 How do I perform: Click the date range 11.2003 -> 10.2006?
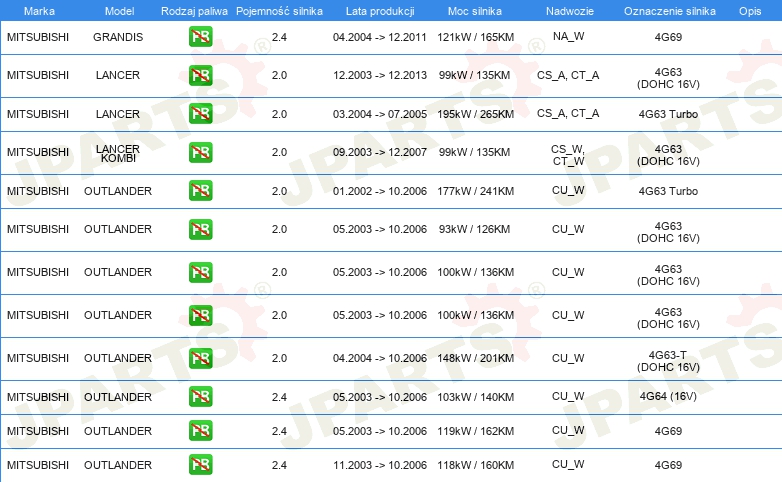pyautogui.click(x=380, y=465)
